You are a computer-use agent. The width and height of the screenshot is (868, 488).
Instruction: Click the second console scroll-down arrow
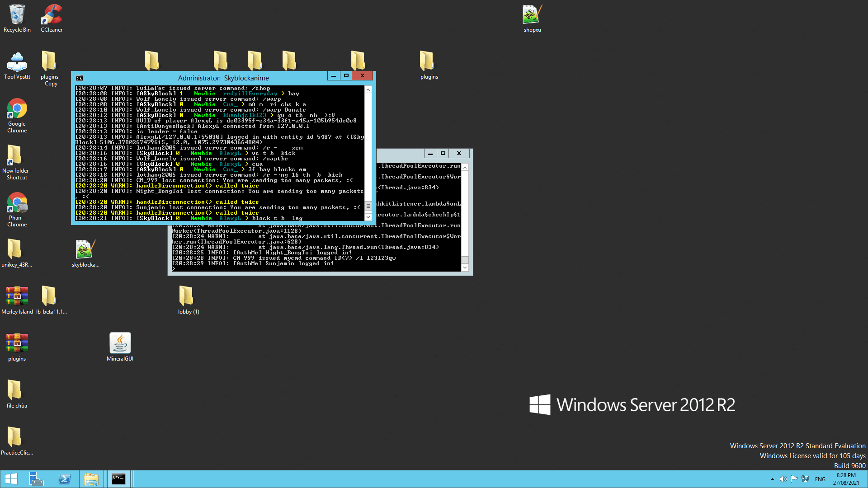465,267
